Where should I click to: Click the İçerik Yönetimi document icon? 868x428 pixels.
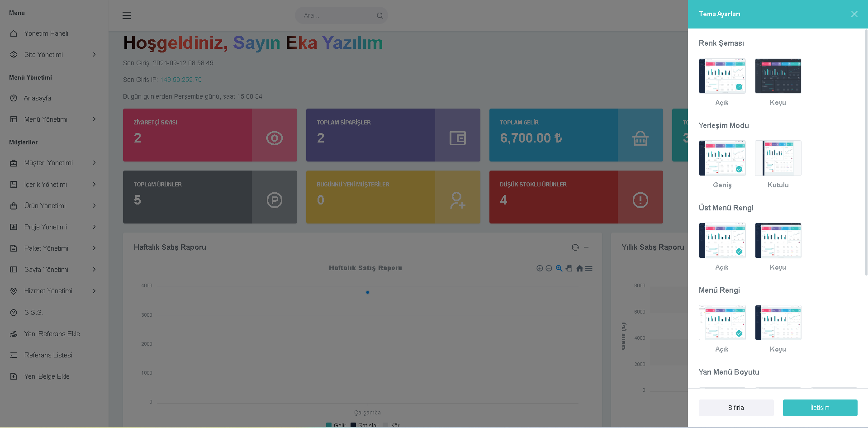pos(14,185)
